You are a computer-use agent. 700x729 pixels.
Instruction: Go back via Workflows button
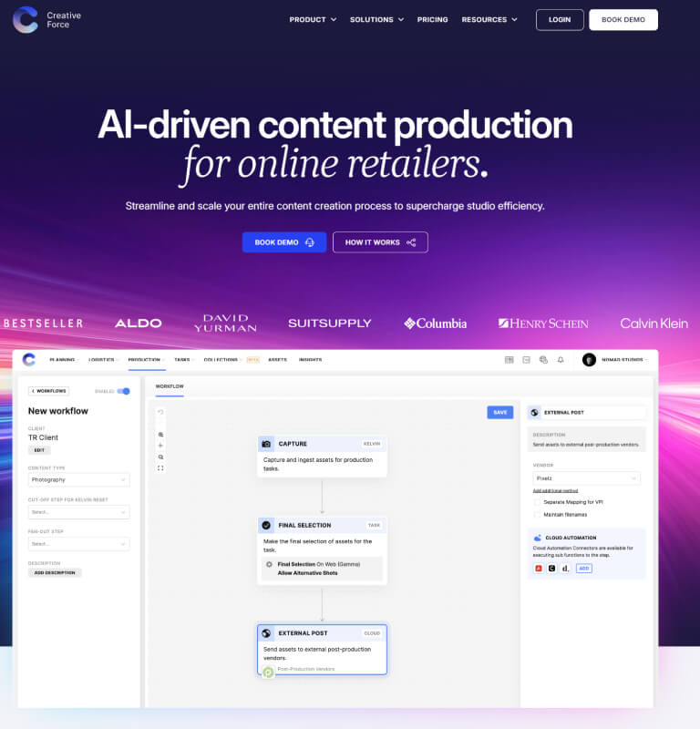49,391
